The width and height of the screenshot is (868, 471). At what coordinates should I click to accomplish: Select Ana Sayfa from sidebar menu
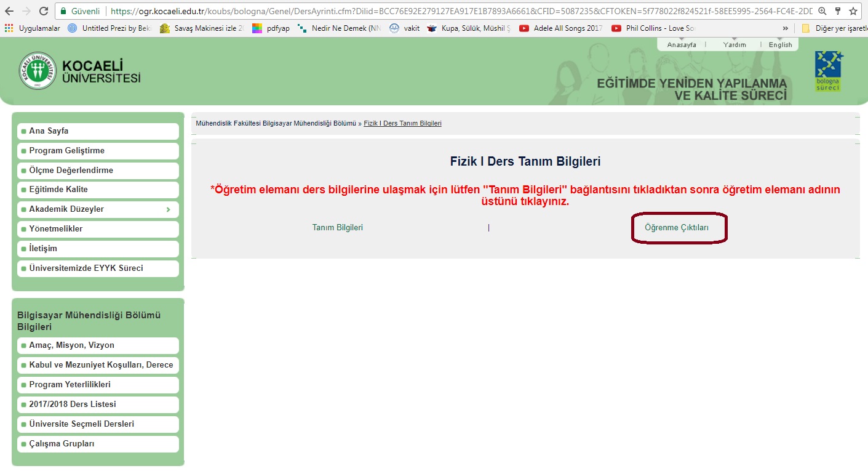coord(49,131)
